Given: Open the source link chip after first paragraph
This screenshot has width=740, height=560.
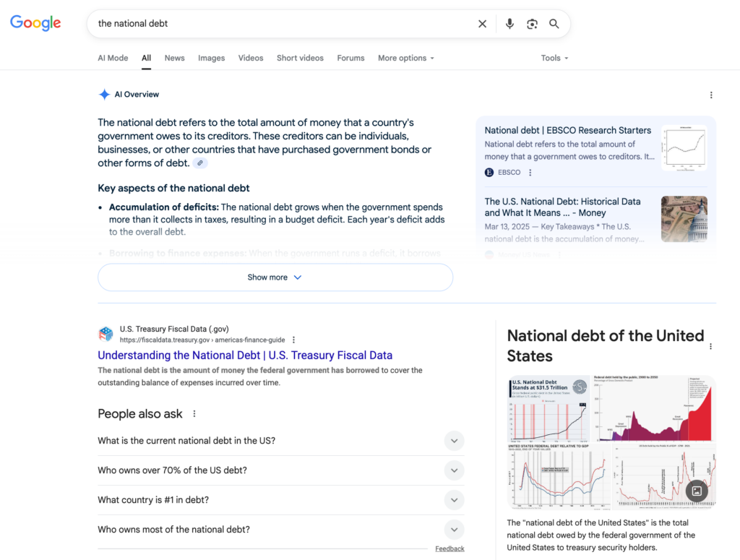Looking at the screenshot, I should point(200,163).
